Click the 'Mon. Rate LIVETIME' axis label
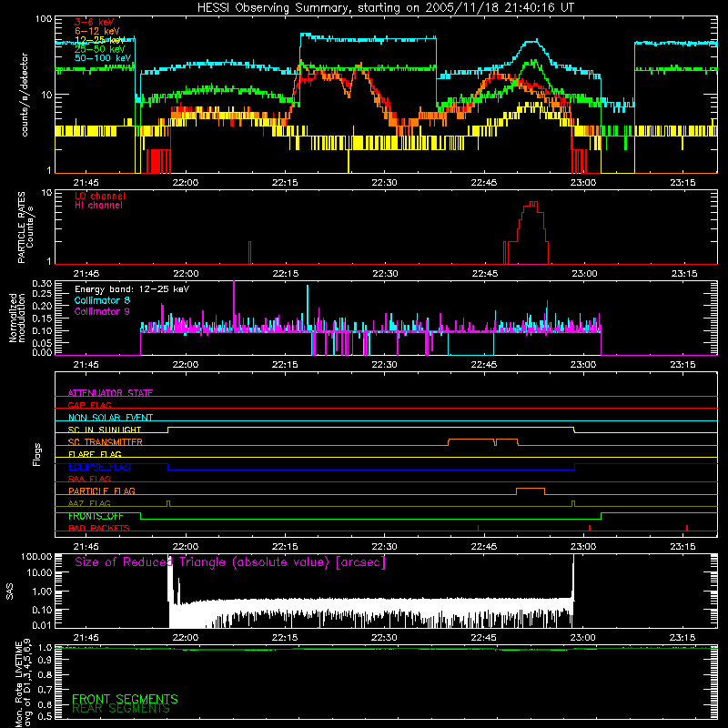 [x=18, y=685]
